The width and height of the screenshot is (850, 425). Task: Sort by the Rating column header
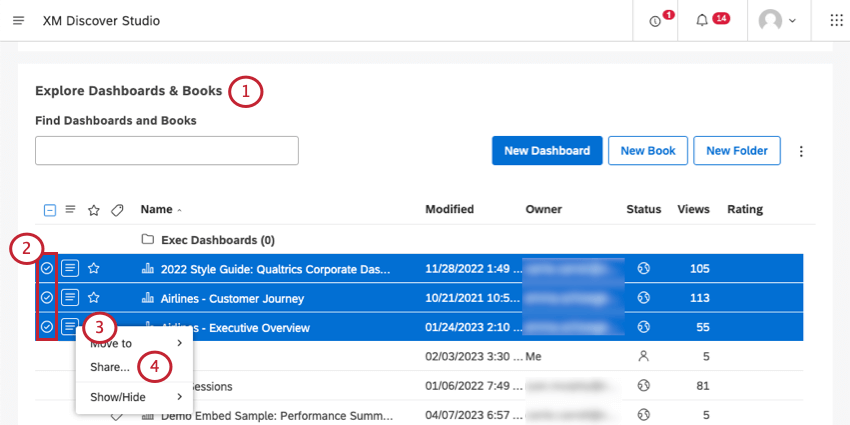(745, 209)
